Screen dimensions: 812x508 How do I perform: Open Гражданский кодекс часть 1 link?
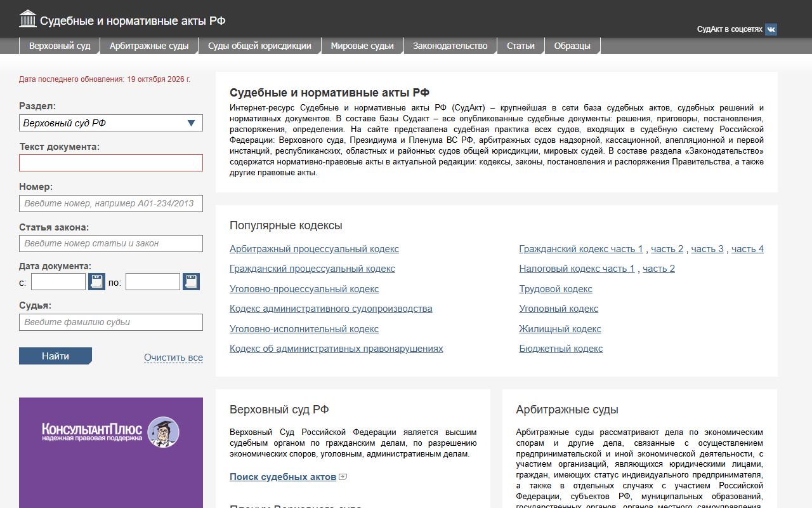tap(581, 249)
